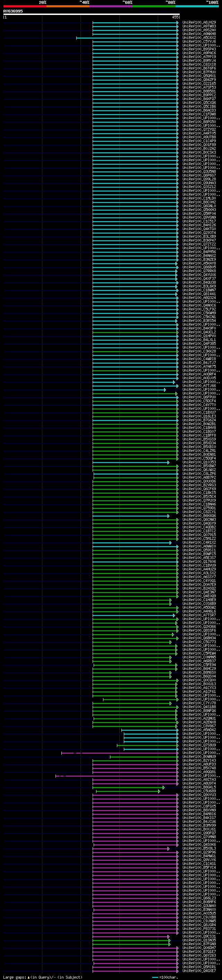
Task: Open hit UniRef100_Q7PUX9
Action: pyautogui.click(x=199, y=500)
